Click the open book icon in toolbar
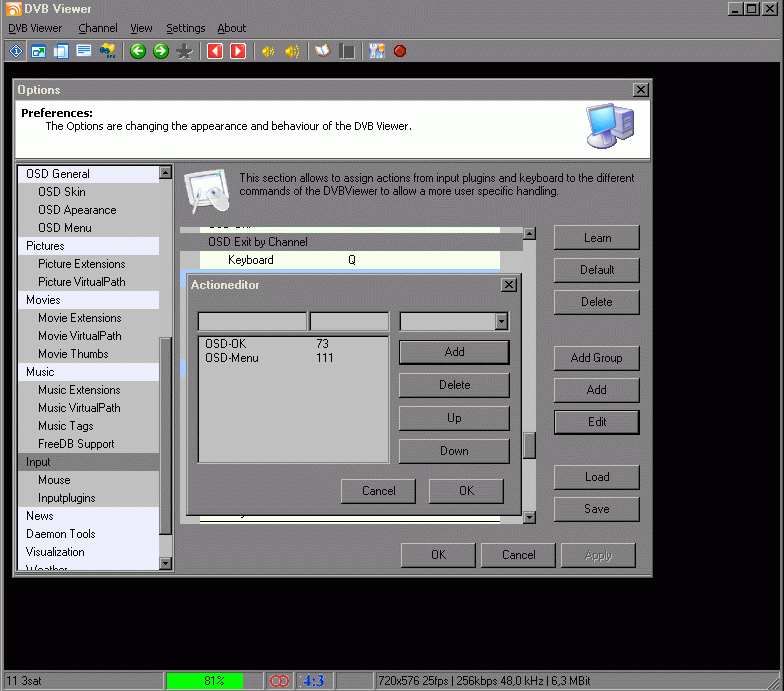Viewport: 784px width, 691px height. pos(322,51)
